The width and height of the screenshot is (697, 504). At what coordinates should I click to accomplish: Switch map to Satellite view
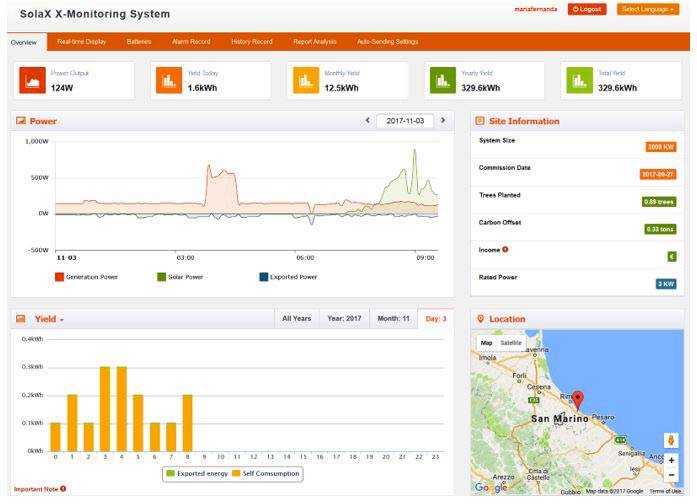pos(511,343)
